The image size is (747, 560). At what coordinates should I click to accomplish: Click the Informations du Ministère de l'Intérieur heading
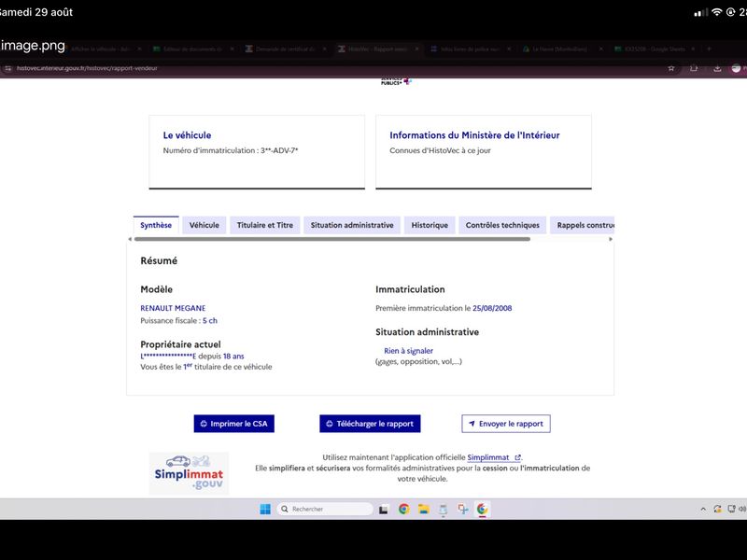point(474,135)
